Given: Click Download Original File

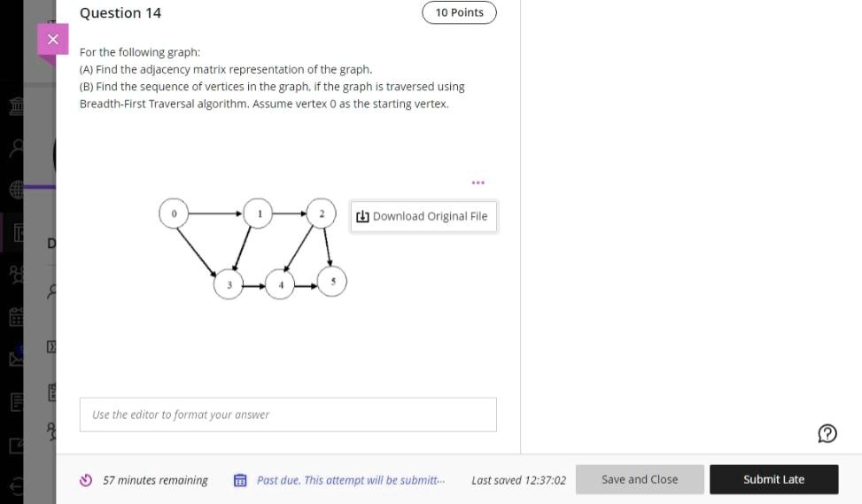Looking at the screenshot, I should tap(423, 216).
